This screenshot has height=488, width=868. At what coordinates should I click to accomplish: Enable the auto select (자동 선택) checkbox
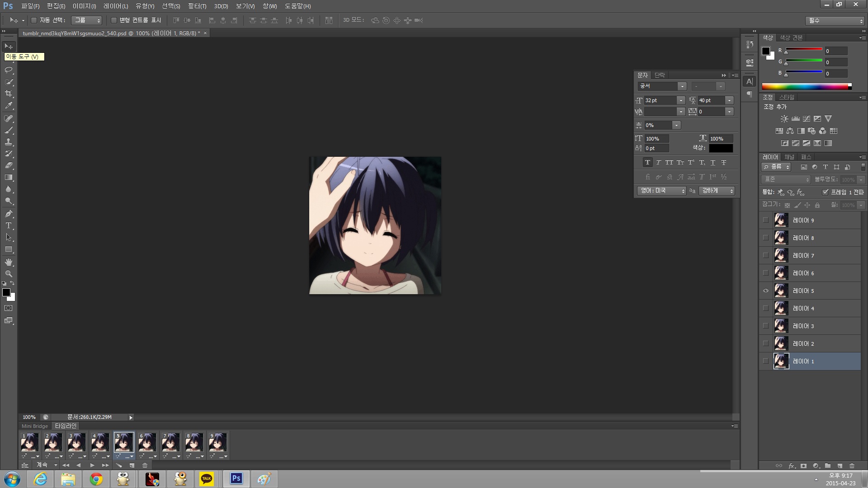(x=34, y=20)
